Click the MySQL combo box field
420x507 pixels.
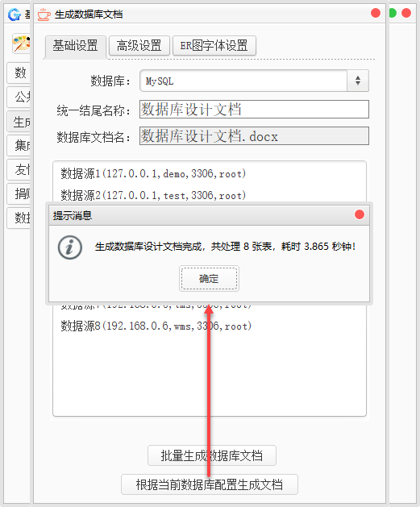[254, 81]
